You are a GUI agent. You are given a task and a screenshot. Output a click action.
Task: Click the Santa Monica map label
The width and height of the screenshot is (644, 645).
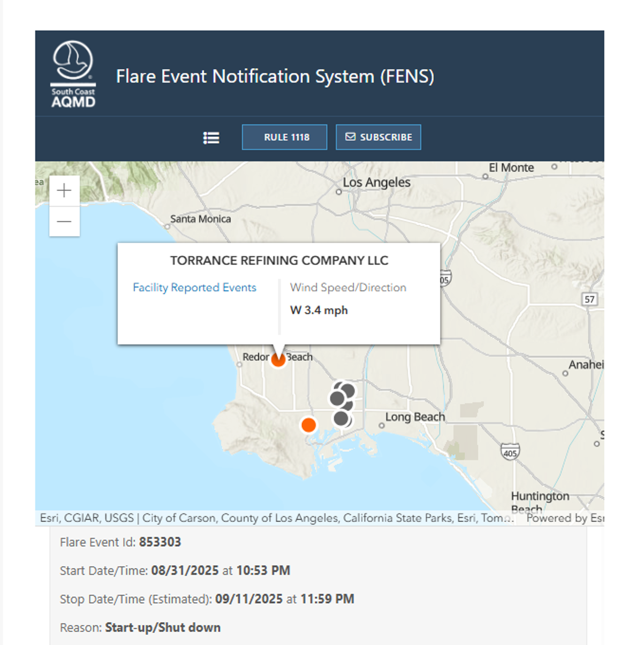pos(200,219)
